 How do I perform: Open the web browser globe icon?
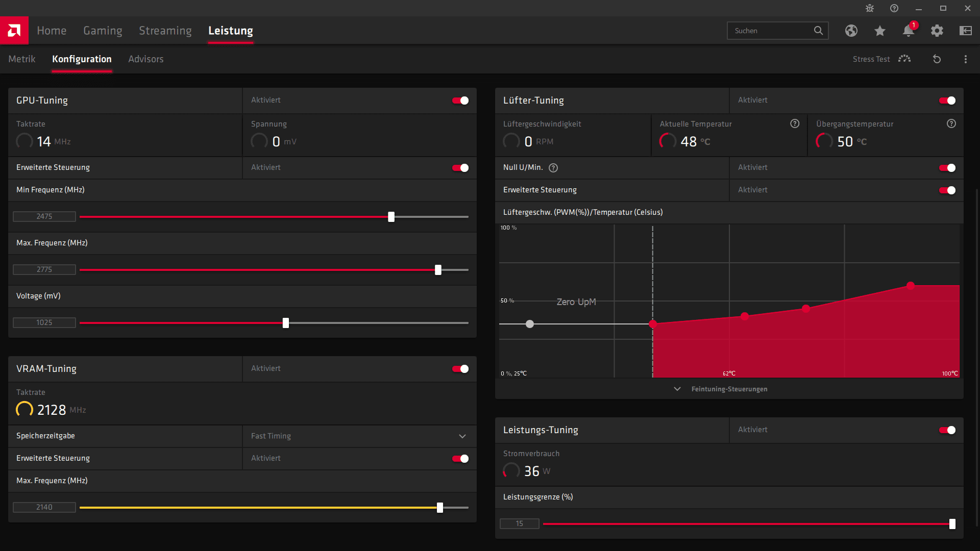click(x=851, y=31)
